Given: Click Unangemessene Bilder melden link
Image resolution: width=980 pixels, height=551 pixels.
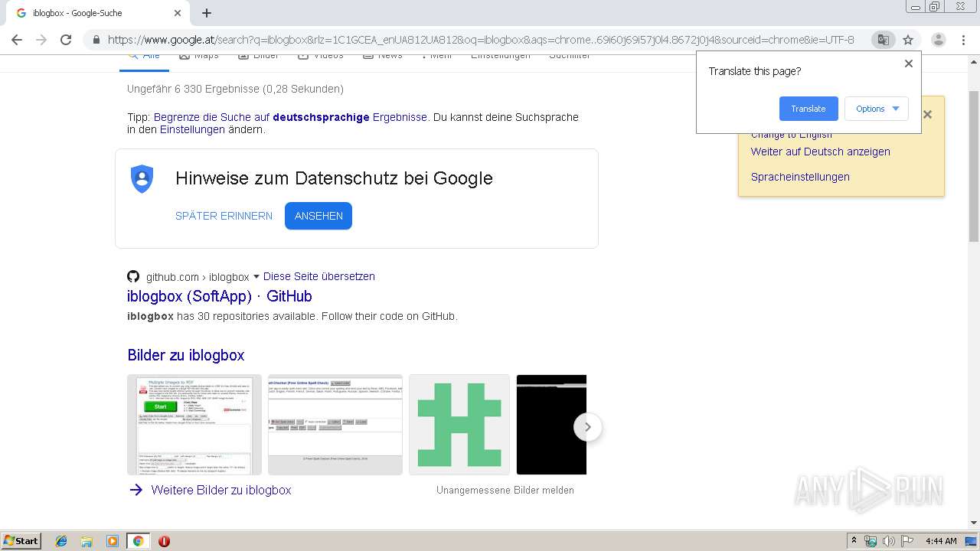Looking at the screenshot, I should [505, 490].
